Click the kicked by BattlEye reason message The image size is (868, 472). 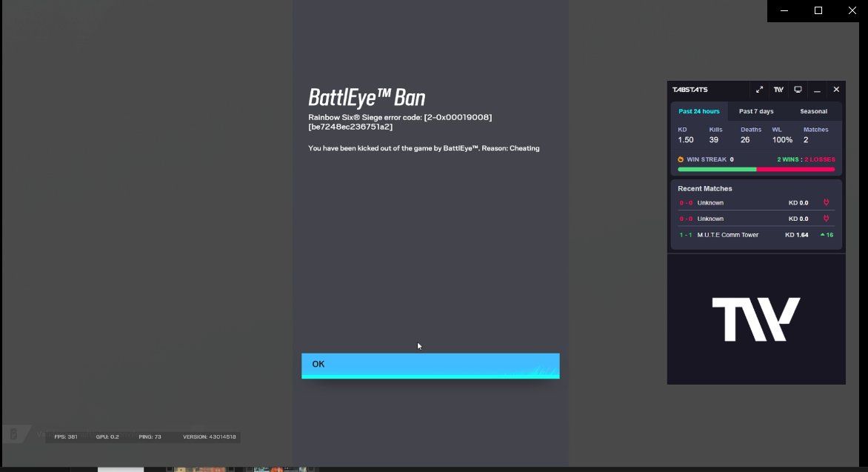tap(424, 148)
